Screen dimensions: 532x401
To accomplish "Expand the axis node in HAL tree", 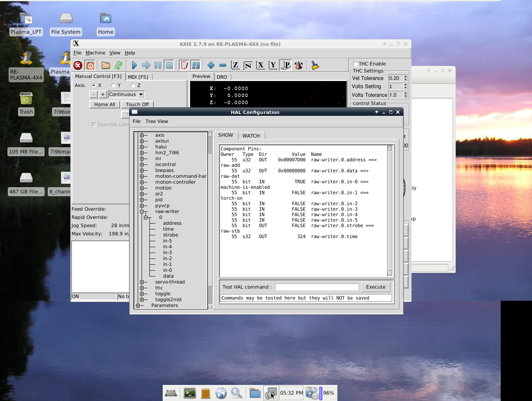I will click(x=142, y=135).
